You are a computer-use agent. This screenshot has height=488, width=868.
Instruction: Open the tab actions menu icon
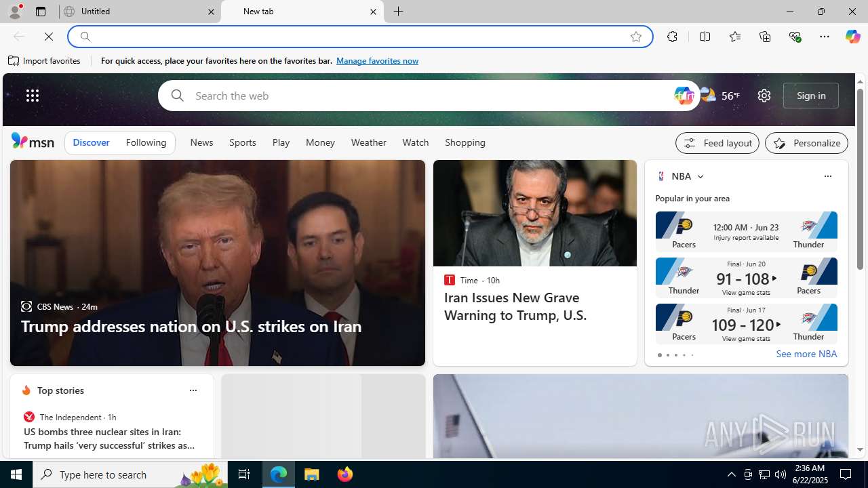click(x=41, y=12)
